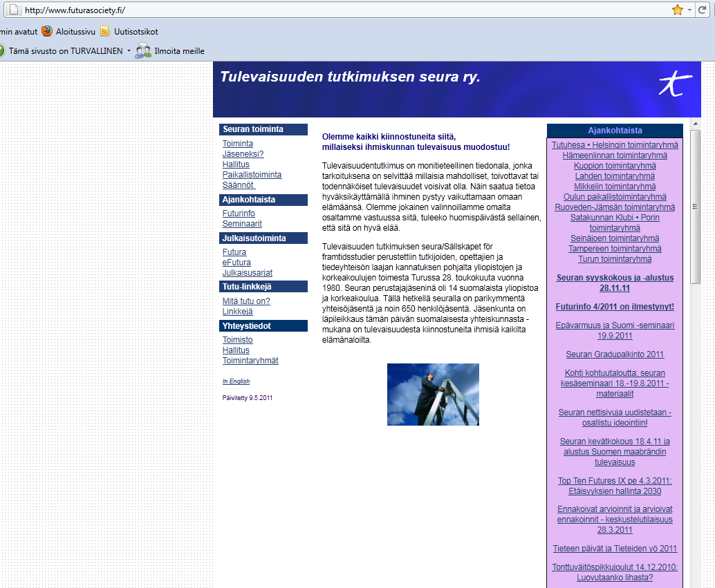Open the Jäseneksi? membership link
Image resolution: width=715 pixels, height=588 pixels.
click(243, 154)
